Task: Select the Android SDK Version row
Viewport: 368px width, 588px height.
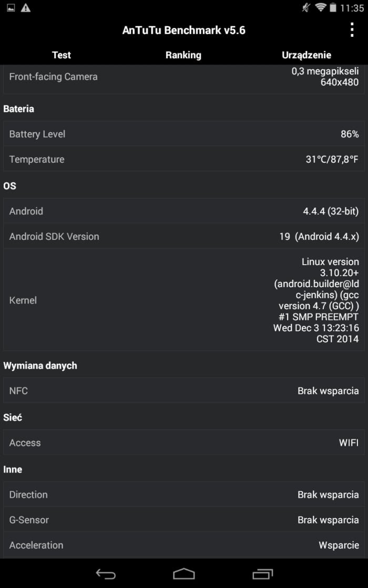Action: [184, 236]
